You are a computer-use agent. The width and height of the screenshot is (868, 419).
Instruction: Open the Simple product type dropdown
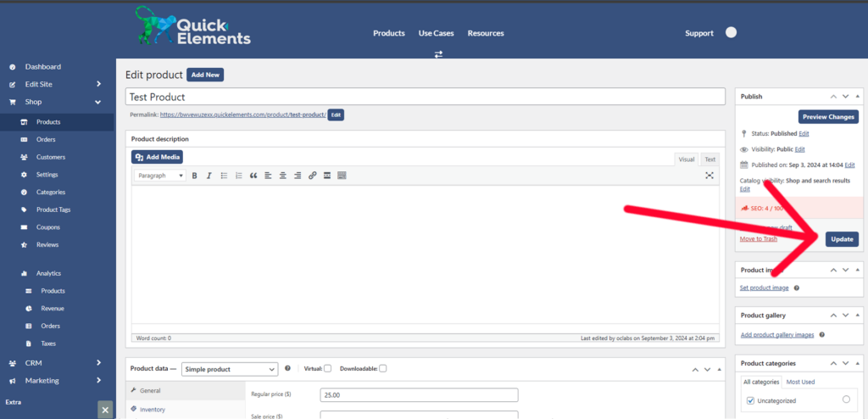(229, 369)
